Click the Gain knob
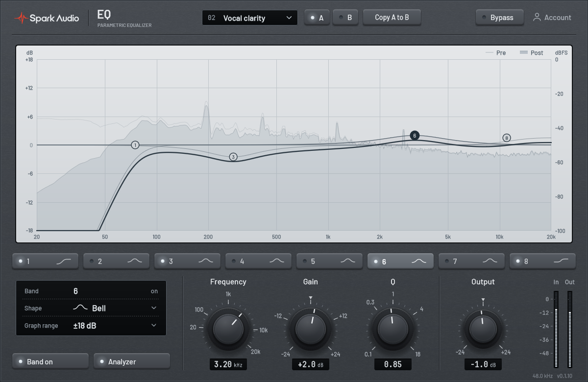 point(311,329)
